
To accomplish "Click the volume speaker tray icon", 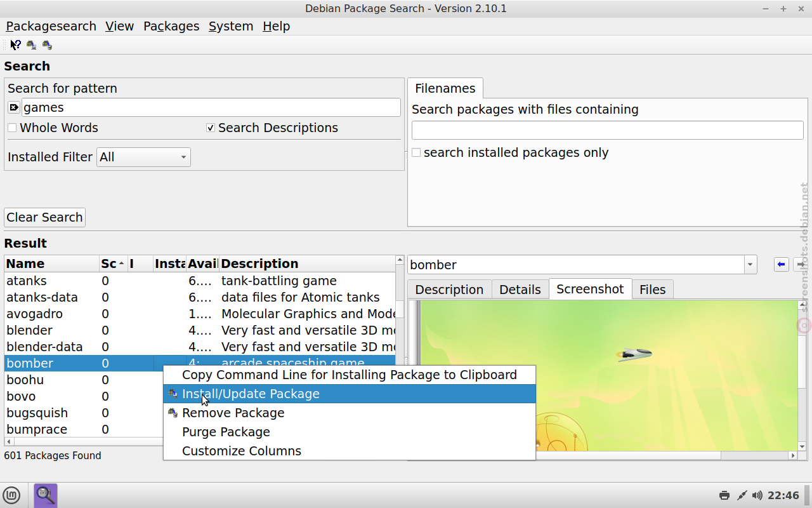I will [757, 495].
